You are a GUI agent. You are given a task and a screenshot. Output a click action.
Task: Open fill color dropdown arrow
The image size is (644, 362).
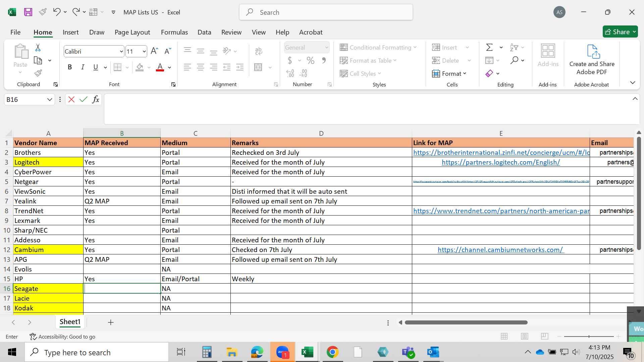coord(149,67)
